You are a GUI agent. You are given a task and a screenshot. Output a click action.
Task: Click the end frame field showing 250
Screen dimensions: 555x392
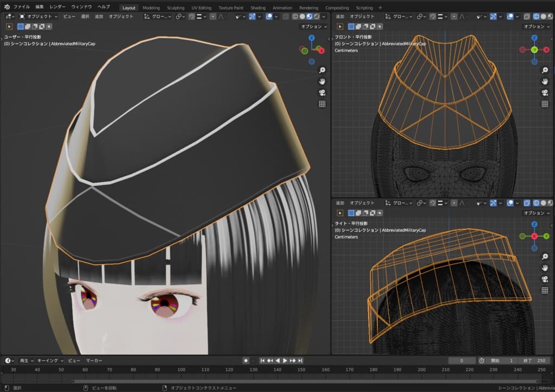pyautogui.click(x=537, y=361)
